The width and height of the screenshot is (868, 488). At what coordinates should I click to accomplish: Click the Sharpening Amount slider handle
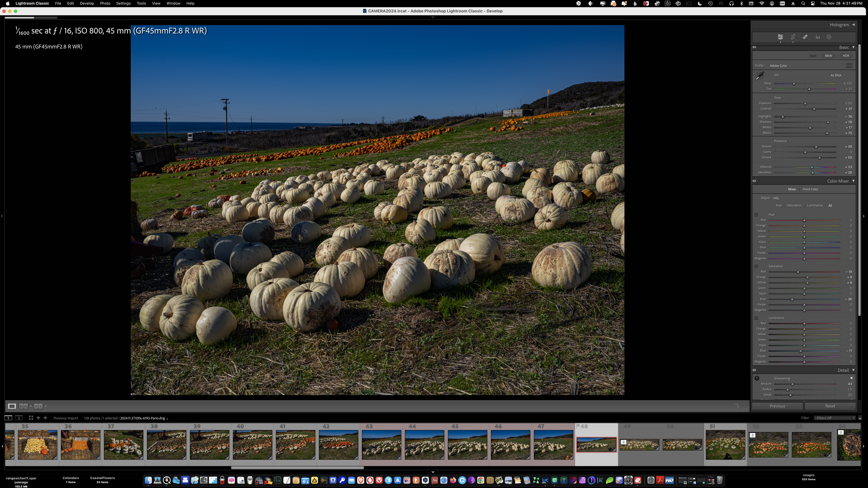793,384
